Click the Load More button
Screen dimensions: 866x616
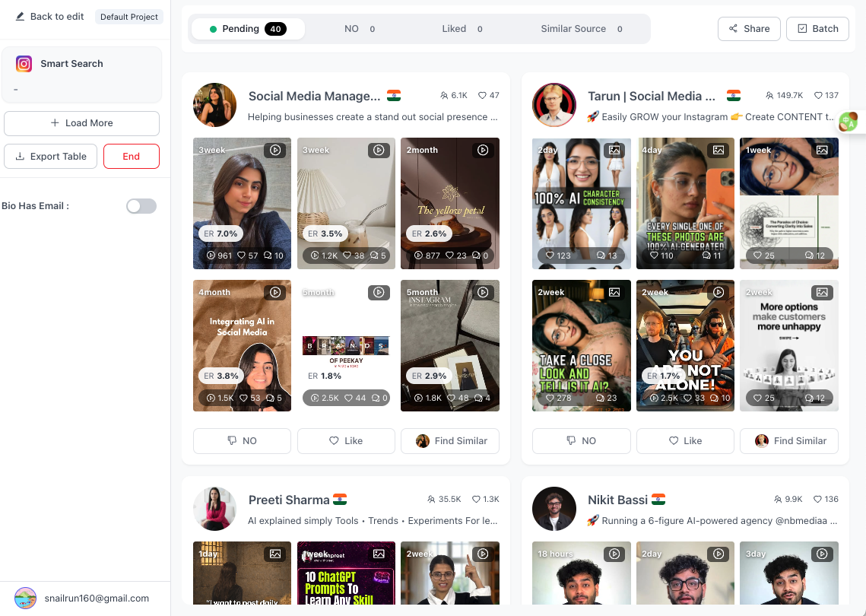coord(81,122)
